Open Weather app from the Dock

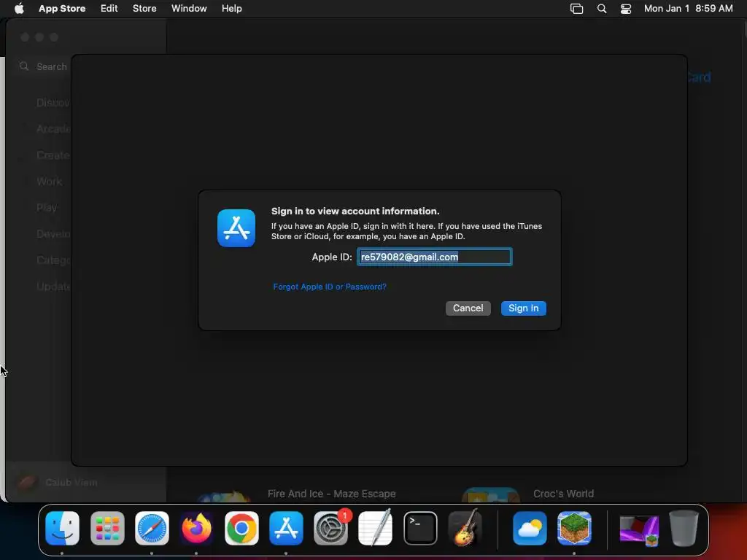pos(530,528)
